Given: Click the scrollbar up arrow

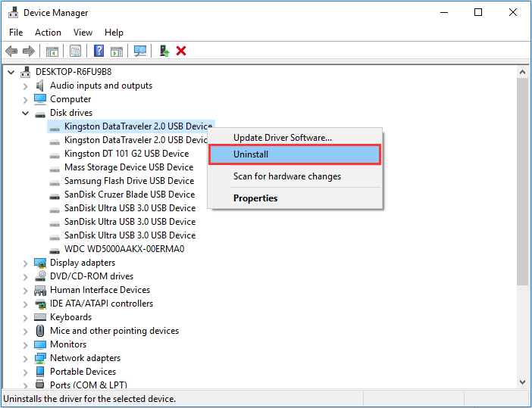Looking at the screenshot, I should (522, 72).
